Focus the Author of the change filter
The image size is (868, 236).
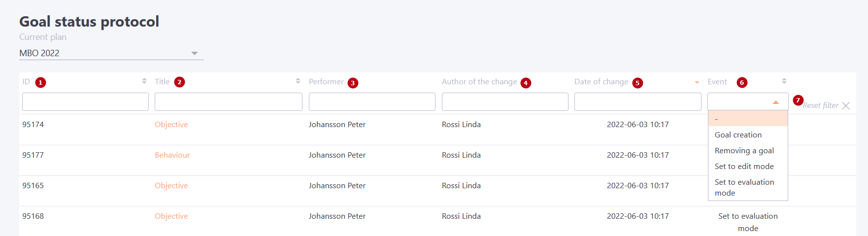click(505, 102)
